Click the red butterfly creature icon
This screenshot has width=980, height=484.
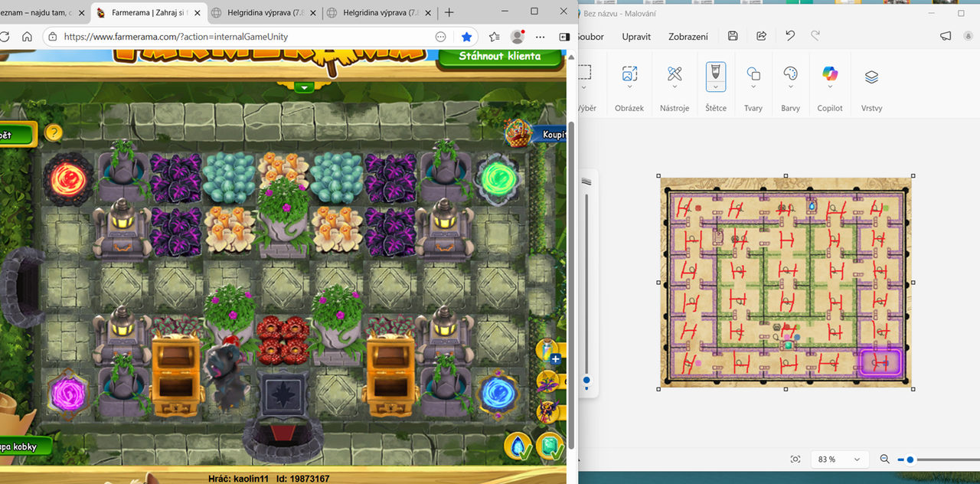549,412
